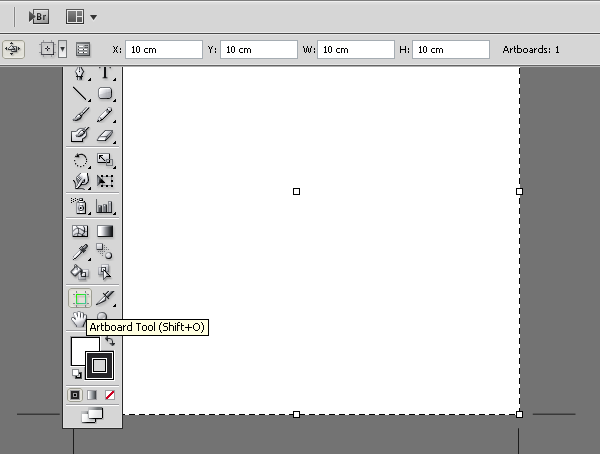Set paint mode to Color
Viewport: 600px width, 454px height.
tap(75, 395)
